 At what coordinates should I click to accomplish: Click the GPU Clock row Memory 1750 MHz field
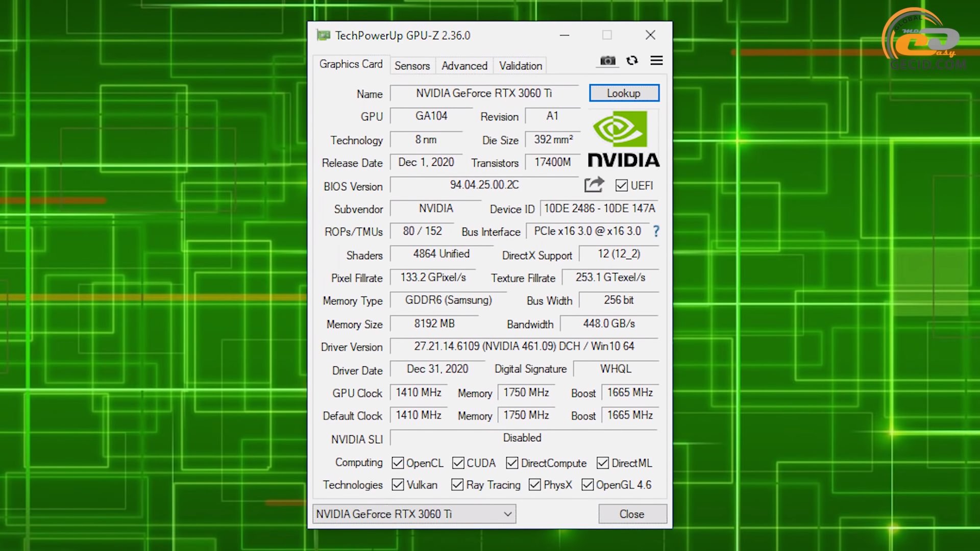pos(526,392)
